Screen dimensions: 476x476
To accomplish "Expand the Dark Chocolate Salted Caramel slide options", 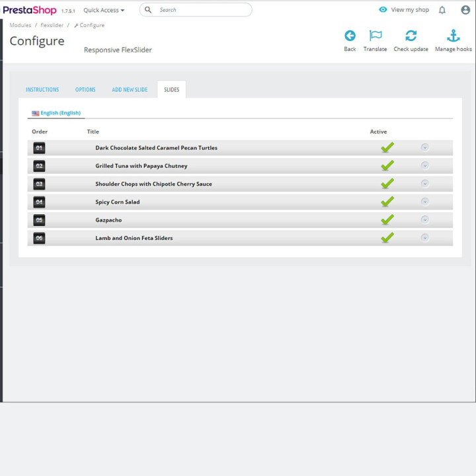I will pos(424,147).
